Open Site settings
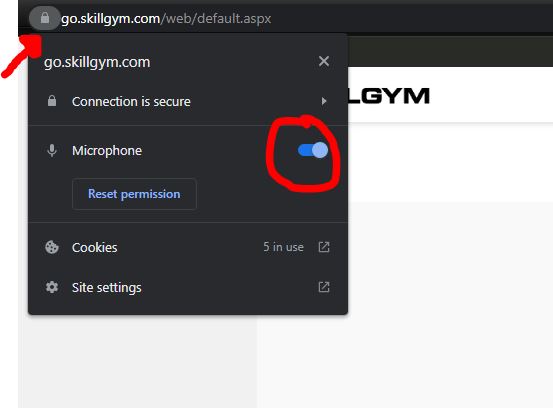 [188, 287]
